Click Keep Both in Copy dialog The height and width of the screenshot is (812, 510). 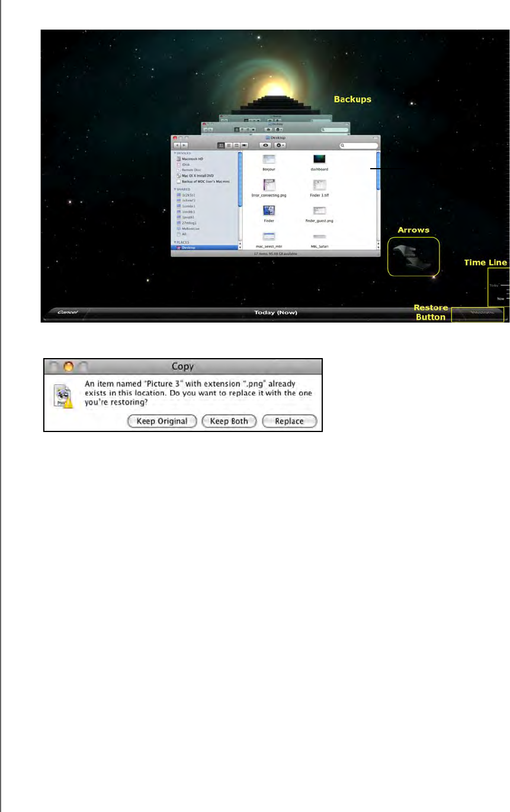229,421
